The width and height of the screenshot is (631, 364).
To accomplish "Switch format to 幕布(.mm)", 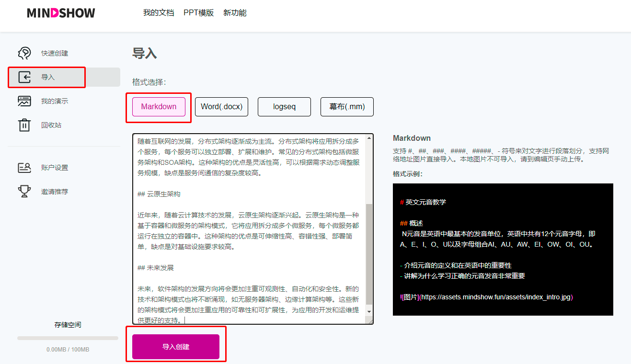I will [x=347, y=106].
